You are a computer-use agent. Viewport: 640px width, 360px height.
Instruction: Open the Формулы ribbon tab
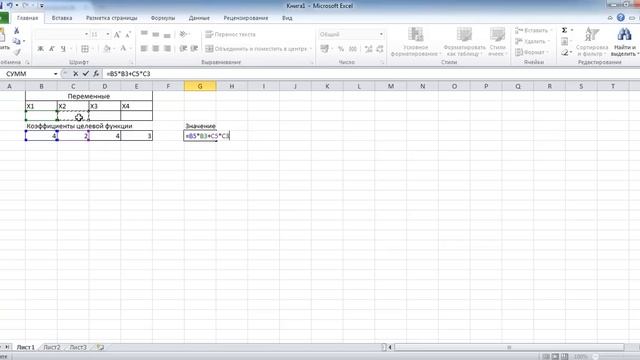[x=163, y=18]
